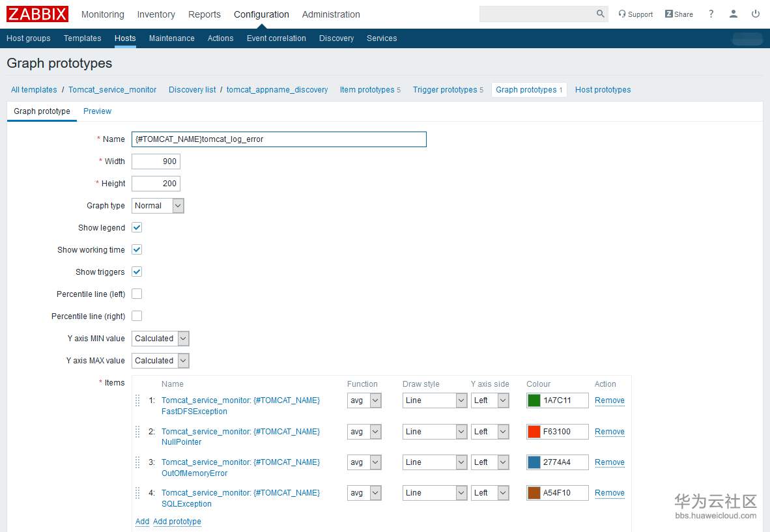The width and height of the screenshot is (770, 532).
Task: Open Trigger prototypes tab
Action: (x=448, y=90)
